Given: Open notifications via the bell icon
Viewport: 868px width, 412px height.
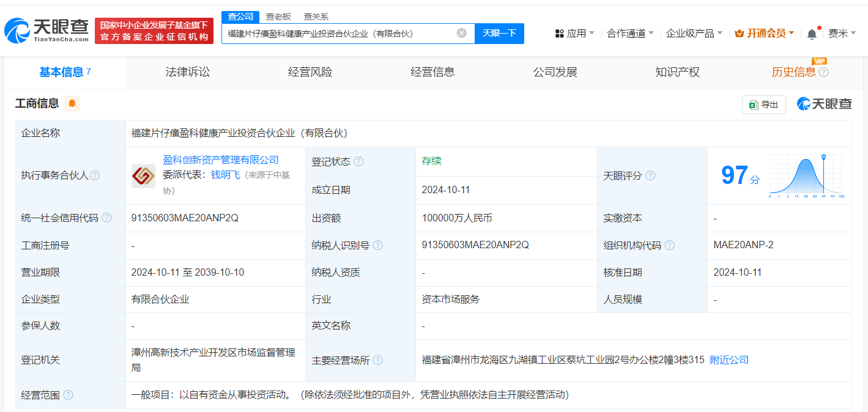Looking at the screenshot, I should point(812,32).
